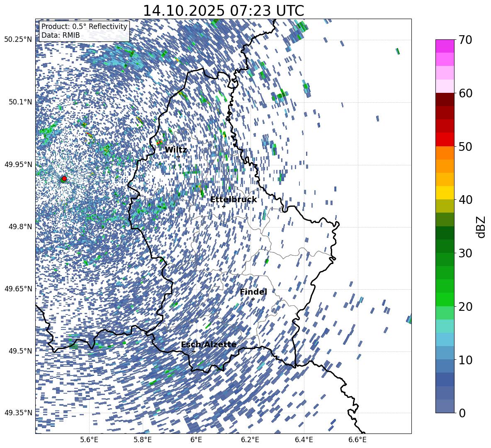Click the Product: 0.5° Reflectivity text
Image resolution: width=491 pixels, height=448 pixels.
click(84, 27)
